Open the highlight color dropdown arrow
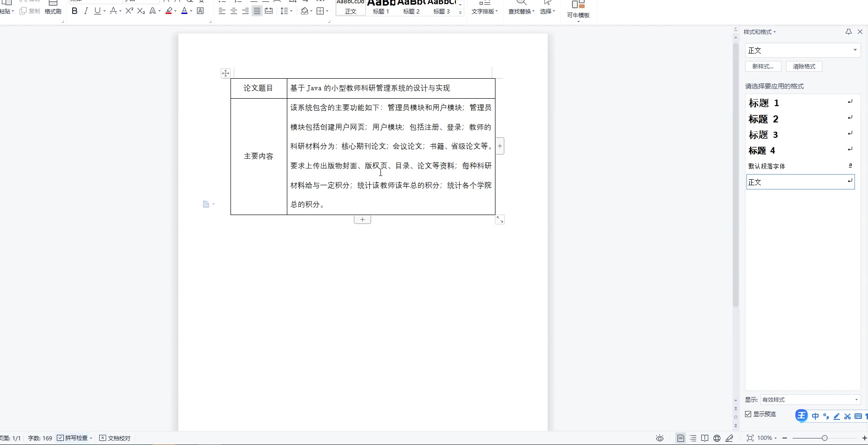 175,11
